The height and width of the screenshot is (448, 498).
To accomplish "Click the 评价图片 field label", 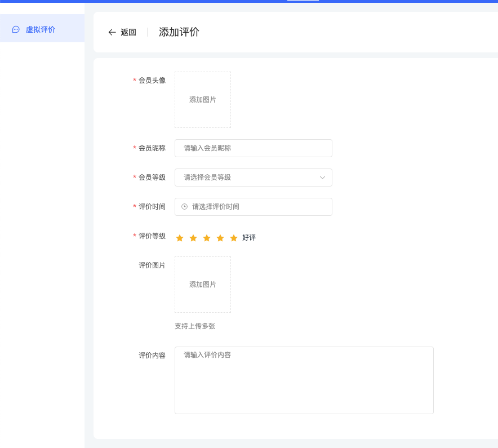I will 152,265.
